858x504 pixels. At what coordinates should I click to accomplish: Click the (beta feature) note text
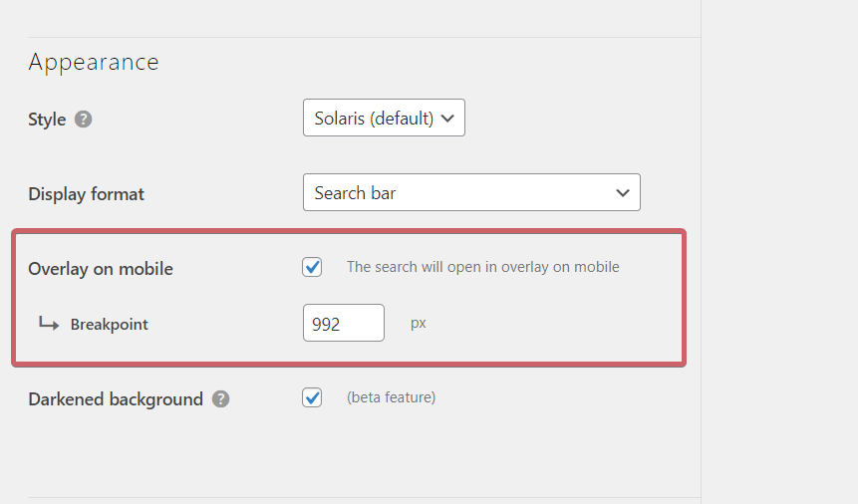tap(392, 396)
